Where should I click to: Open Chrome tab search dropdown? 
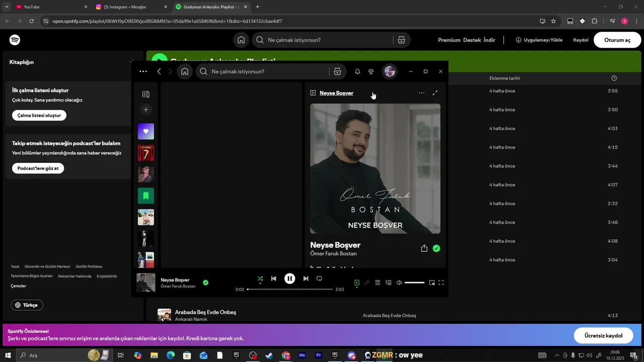(7, 7)
